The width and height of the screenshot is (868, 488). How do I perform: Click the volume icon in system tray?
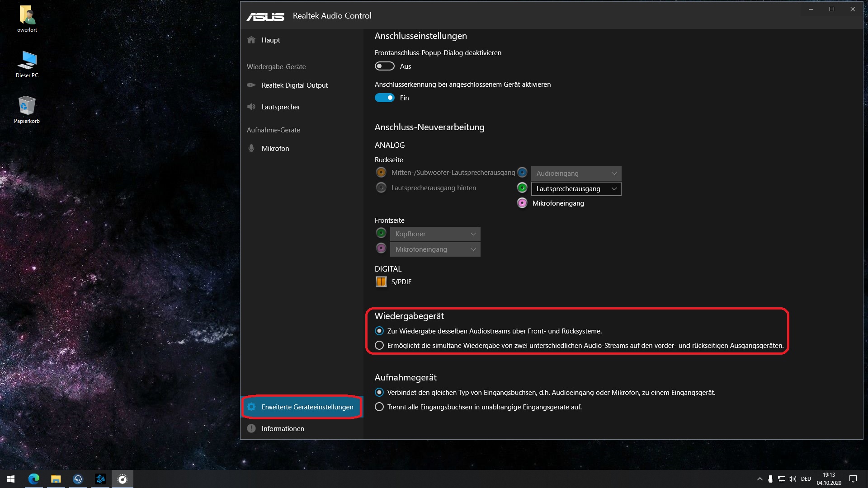pos(792,479)
